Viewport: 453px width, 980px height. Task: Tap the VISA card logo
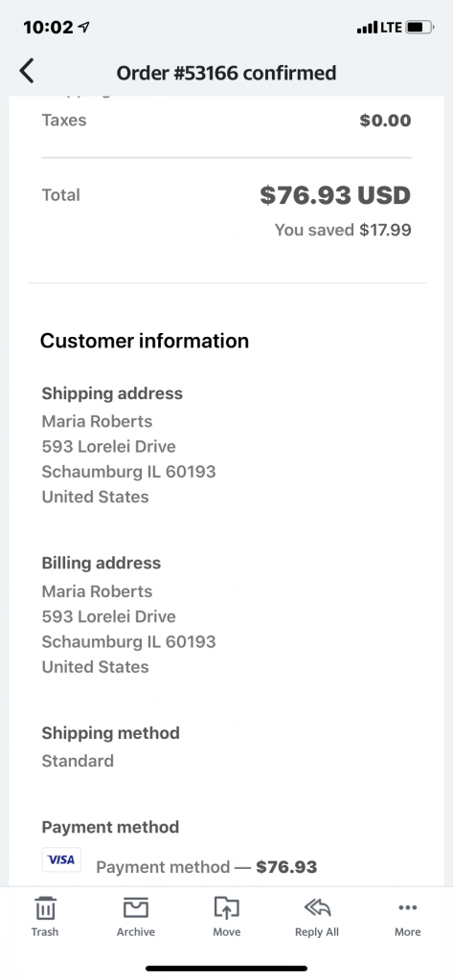(x=61, y=860)
